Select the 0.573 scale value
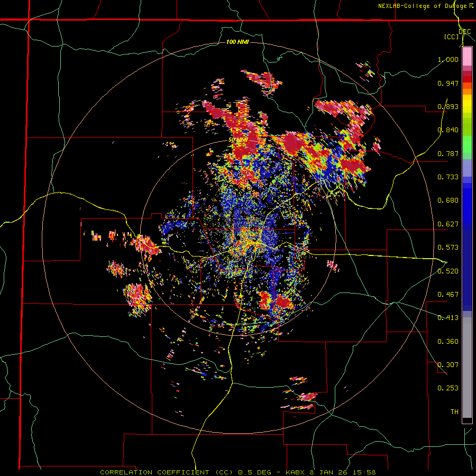The width and height of the screenshot is (476, 476). (x=448, y=248)
